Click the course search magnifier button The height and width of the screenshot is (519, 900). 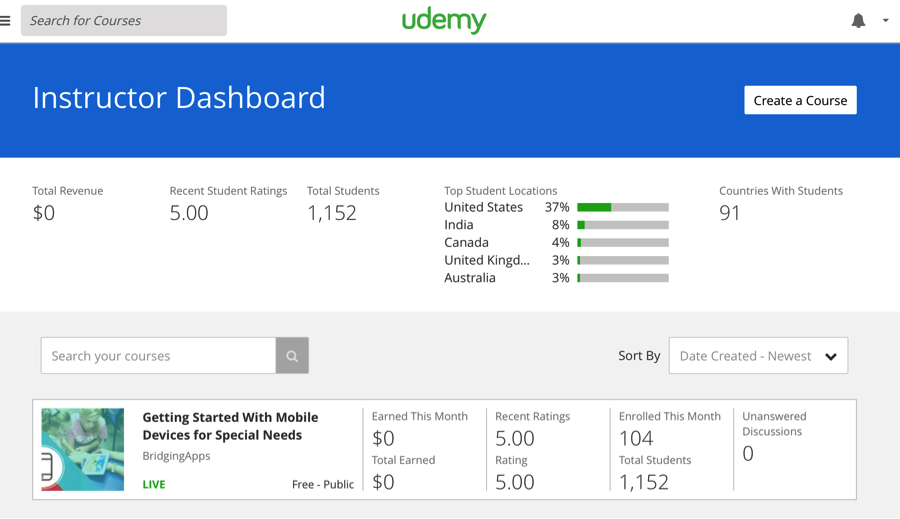292,356
